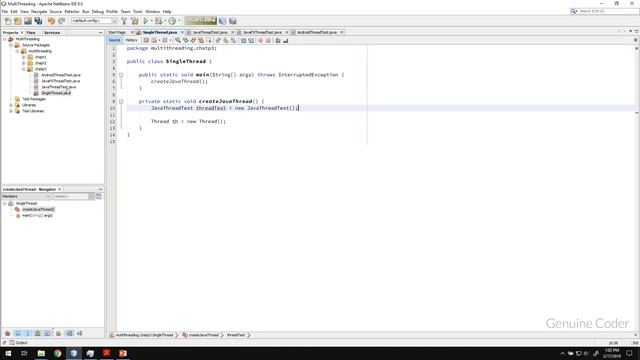Click the Open Project toolbar icon
The width and height of the screenshot is (640, 360).
click(x=28, y=21)
